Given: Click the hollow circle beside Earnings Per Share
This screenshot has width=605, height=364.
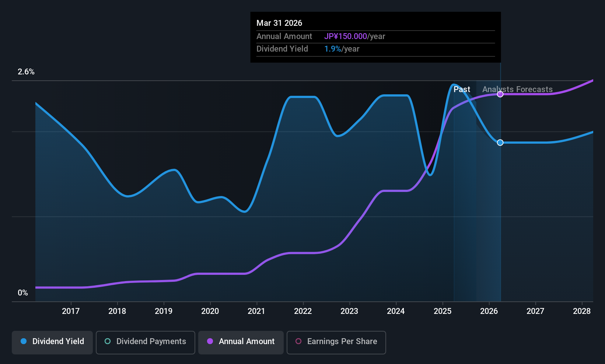Looking at the screenshot, I should coord(298,342).
